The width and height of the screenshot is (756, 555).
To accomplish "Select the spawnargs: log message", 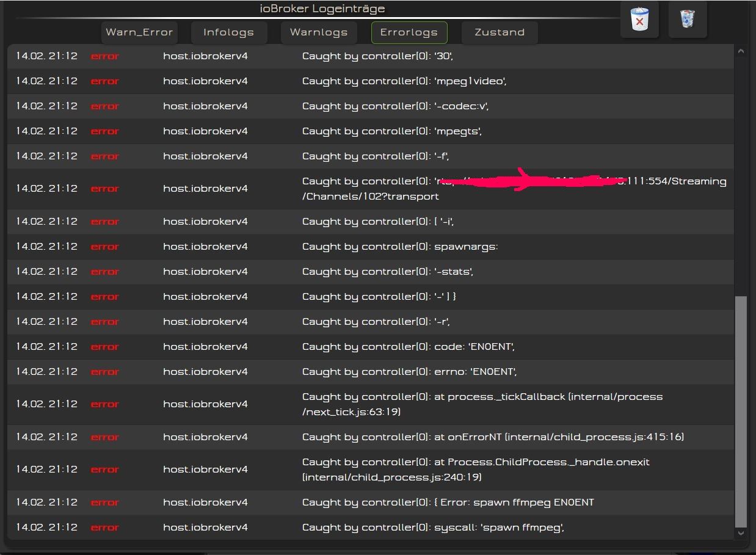I will (400, 247).
